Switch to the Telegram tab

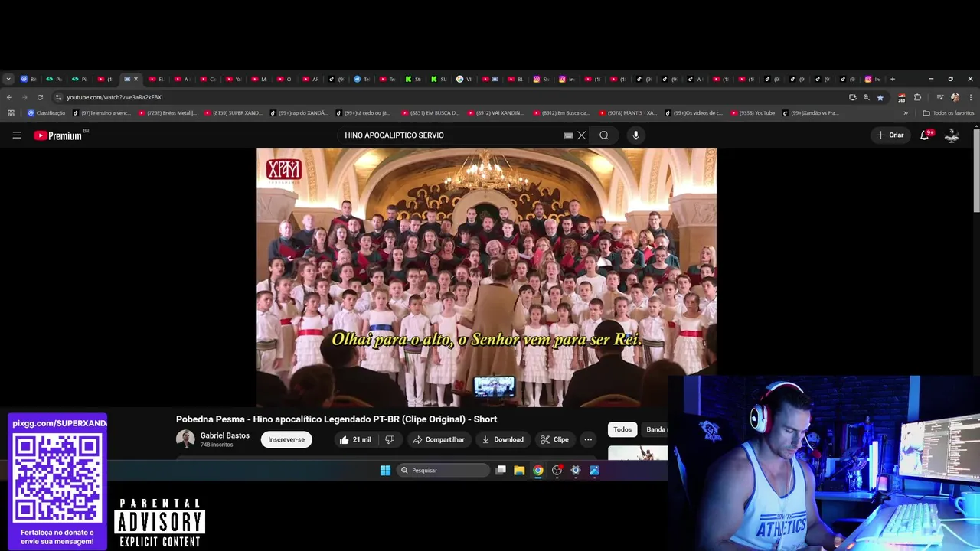coord(361,79)
